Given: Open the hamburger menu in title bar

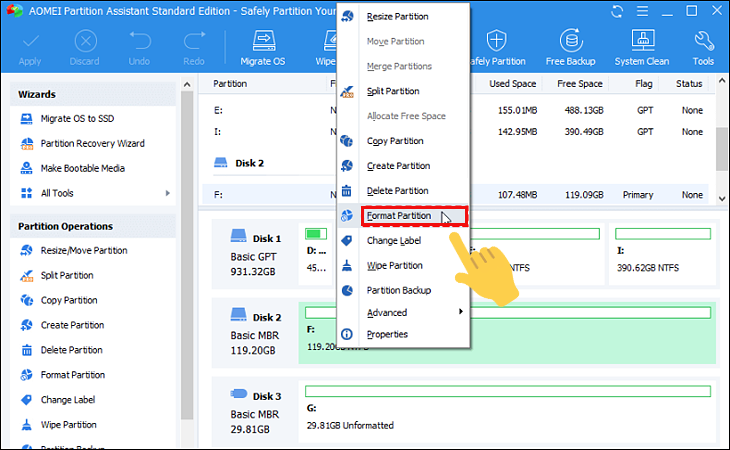Looking at the screenshot, I should click(x=642, y=11).
